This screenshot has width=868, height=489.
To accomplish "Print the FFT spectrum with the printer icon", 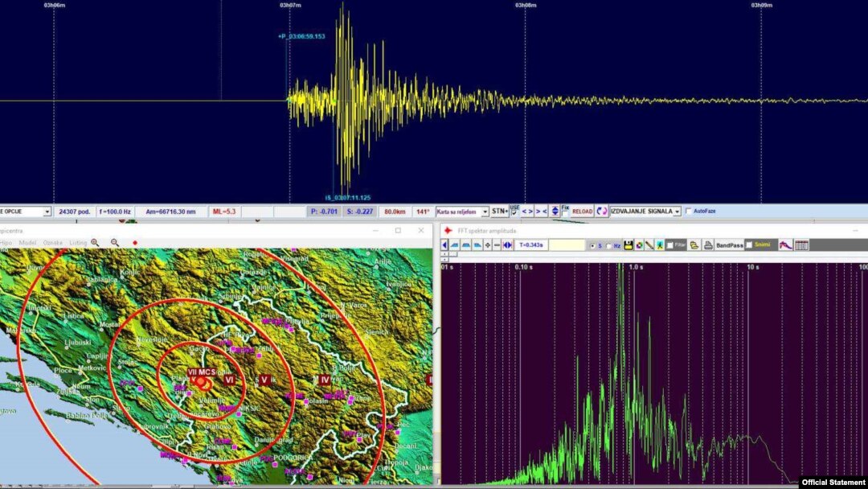I will 708,244.
